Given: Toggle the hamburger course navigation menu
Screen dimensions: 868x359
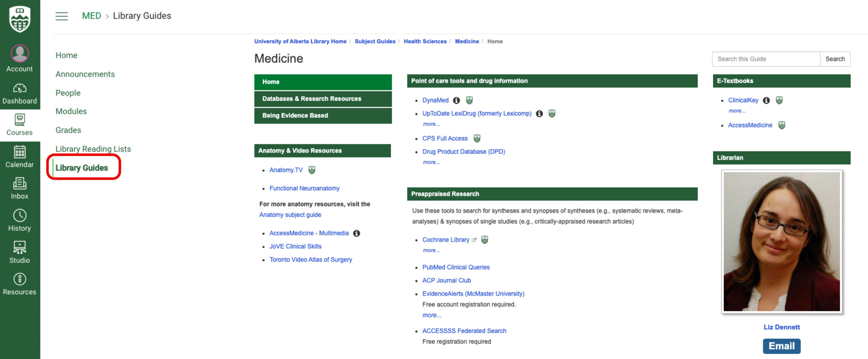Looking at the screenshot, I should click(62, 16).
